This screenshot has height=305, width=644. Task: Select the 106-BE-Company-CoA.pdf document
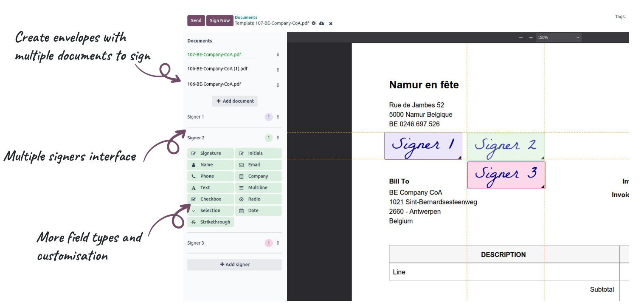[x=214, y=84]
